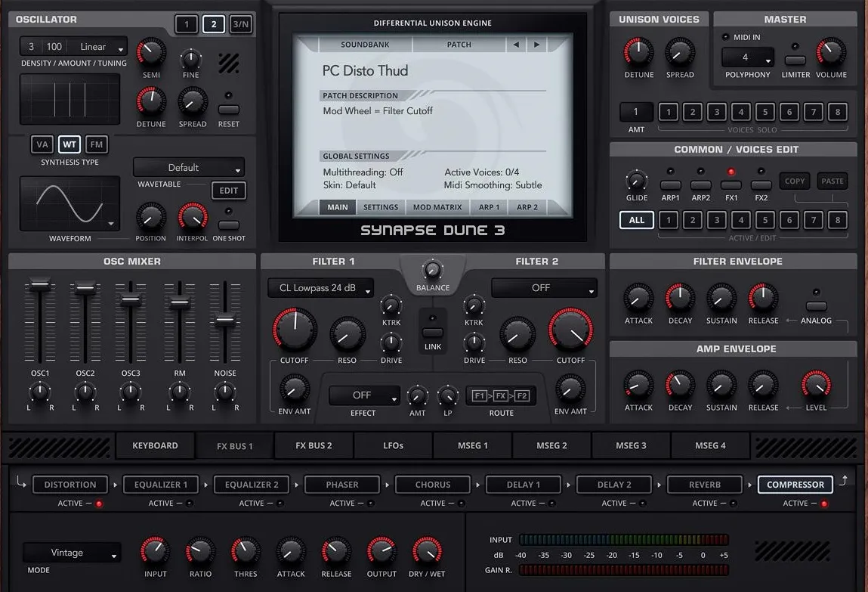Viewport: 868px width, 592px height.
Task: Click the oscillator SPREAD knob
Action: pos(192,102)
